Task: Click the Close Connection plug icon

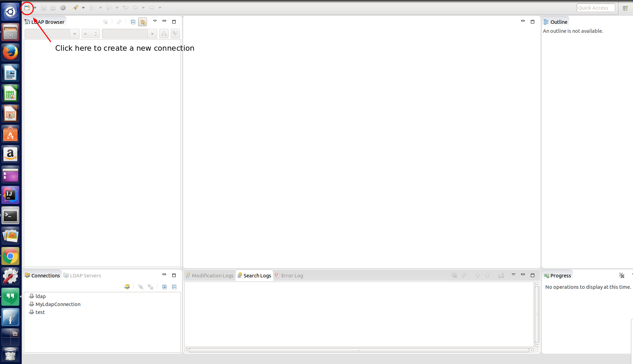Action: pos(150,287)
